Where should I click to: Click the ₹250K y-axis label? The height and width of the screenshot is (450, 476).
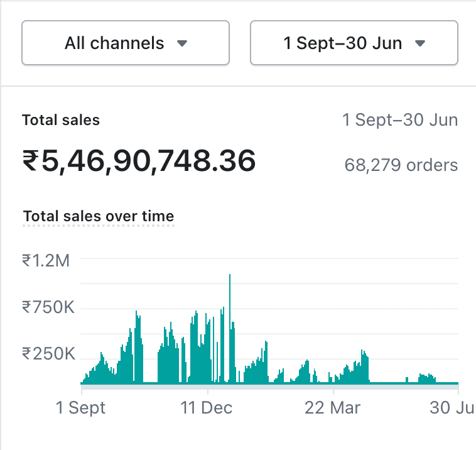[x=48, y=354]
